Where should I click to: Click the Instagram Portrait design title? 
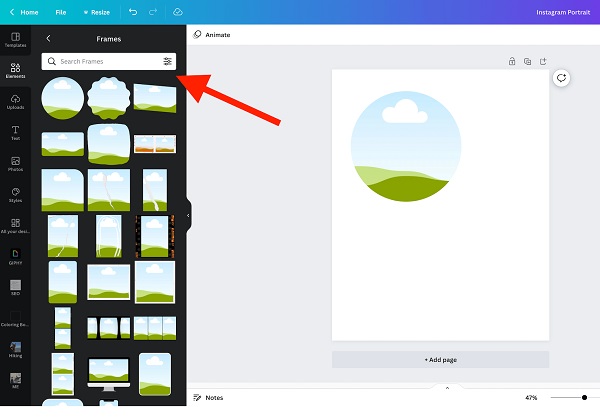pyautogui.click(x=563, y=12)
